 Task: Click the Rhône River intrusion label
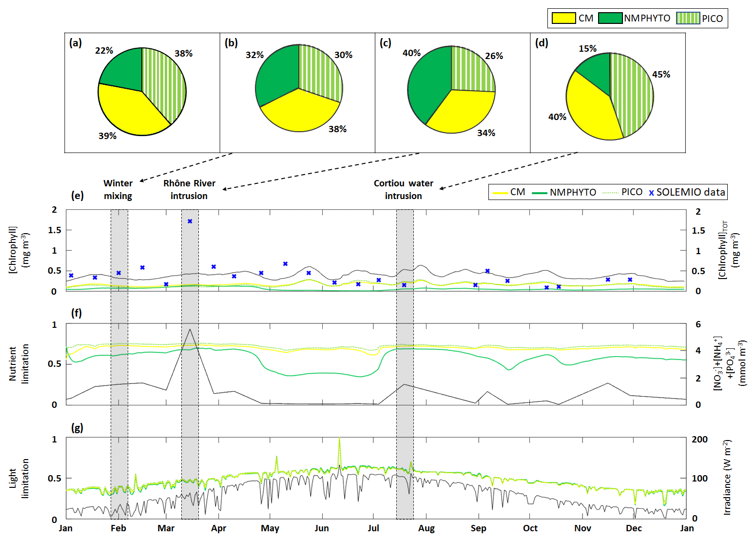pyautogui.click(x=189, y=189)
